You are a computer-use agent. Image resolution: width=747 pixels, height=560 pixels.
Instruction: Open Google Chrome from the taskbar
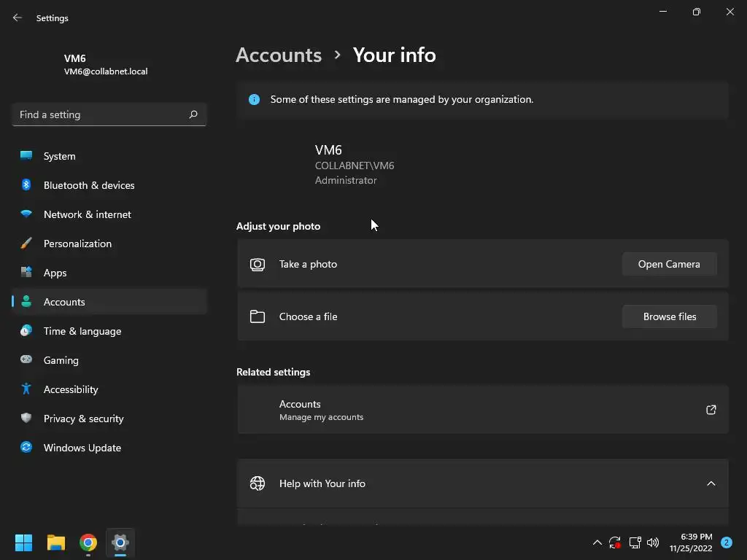pos(88,542)
